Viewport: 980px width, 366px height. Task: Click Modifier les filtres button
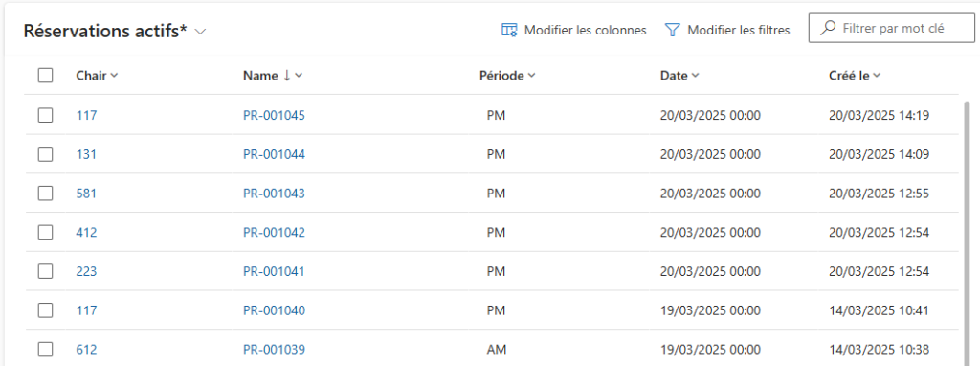point(727,30)
